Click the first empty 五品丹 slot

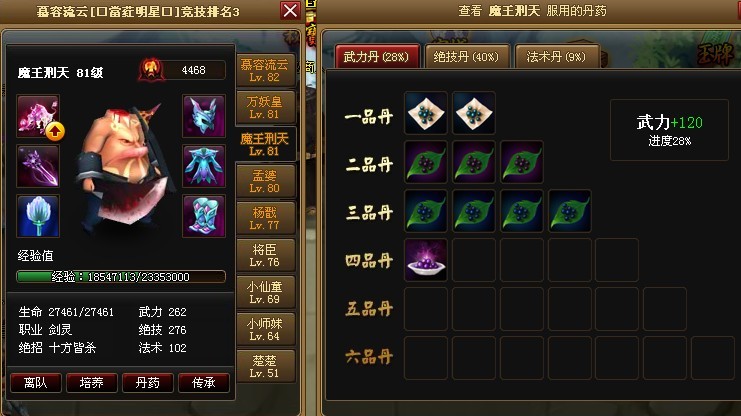click(426, 309)
